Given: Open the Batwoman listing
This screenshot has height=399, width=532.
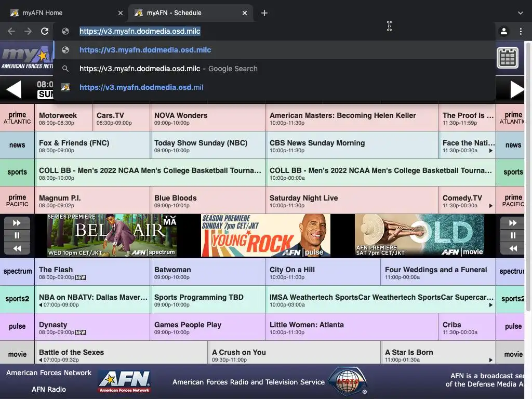Looking at the screenshot, I should 208,271.
